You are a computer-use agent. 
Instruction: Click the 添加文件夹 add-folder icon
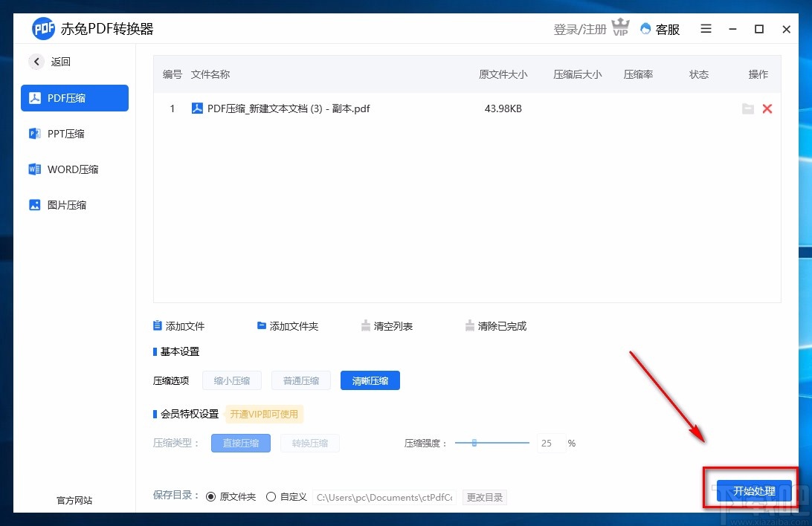point(262,325)
